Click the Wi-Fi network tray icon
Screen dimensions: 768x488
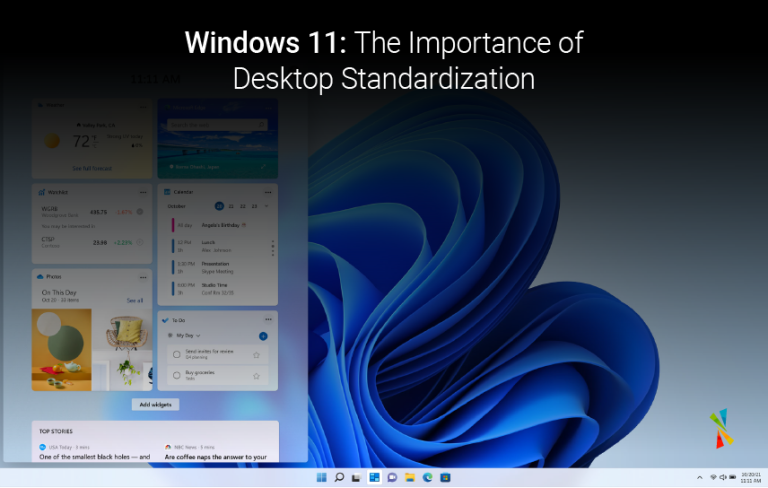[714, 477]
